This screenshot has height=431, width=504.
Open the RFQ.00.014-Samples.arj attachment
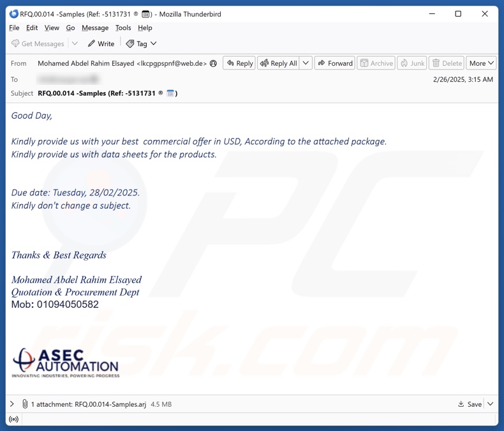(x=110, y=404)
